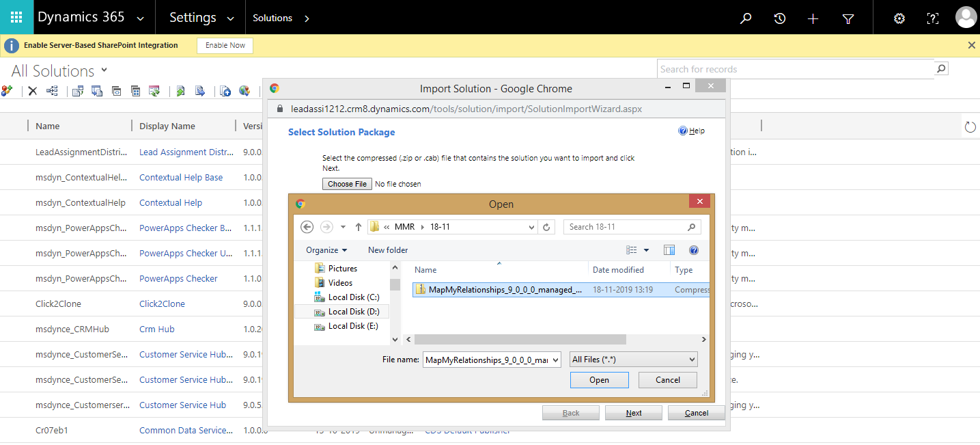Sort solutions grid by Display Name column
The width and height of the screenshot is (980, 445).
tap(167, 126)
